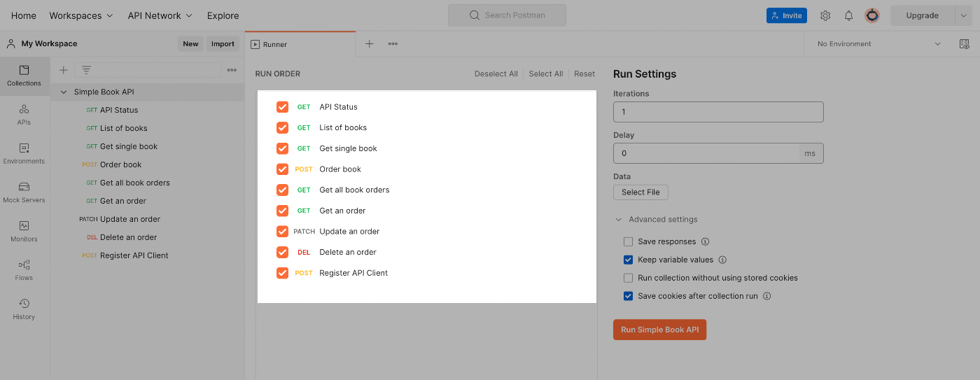Uncheck the API Status request
Viewport: 980px width, 380px height.
pos(282,107)
